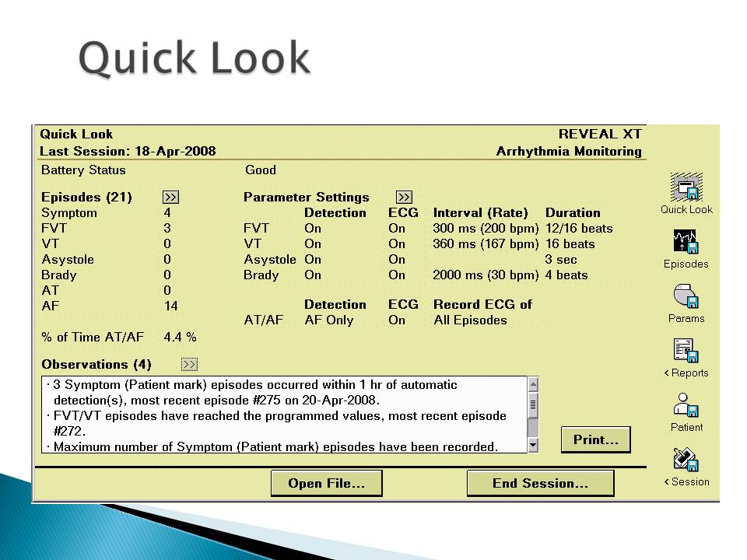
Task: Open the Quick Look sidebar icon
Action: click(x=686, y=187)
